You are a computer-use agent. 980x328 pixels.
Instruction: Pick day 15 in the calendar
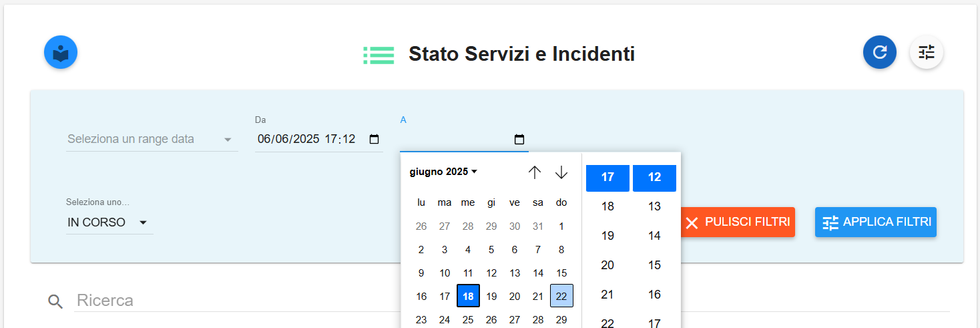pos(561,273)
